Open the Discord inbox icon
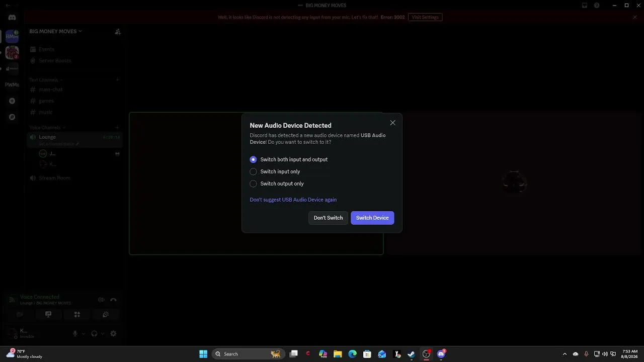 [585, 6]
